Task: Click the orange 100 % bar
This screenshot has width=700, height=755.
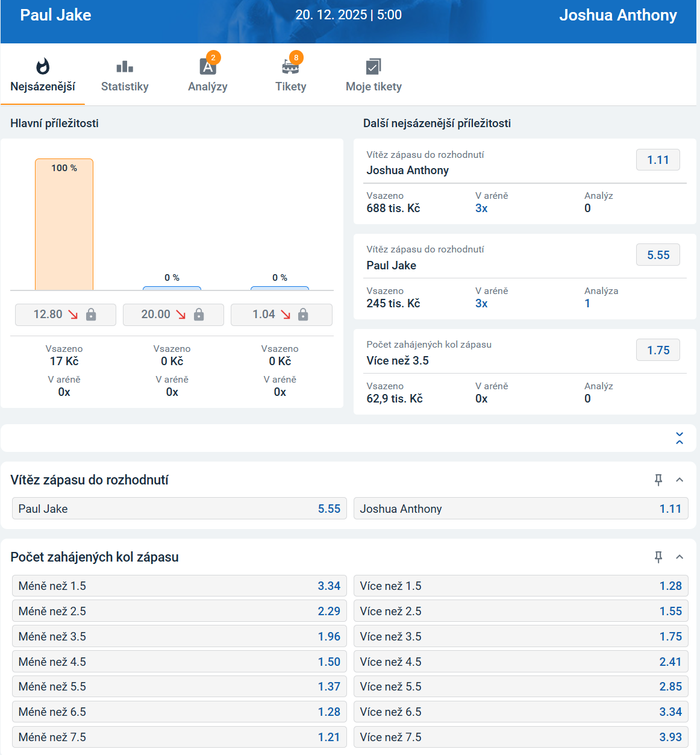Action: coord(64,225)
